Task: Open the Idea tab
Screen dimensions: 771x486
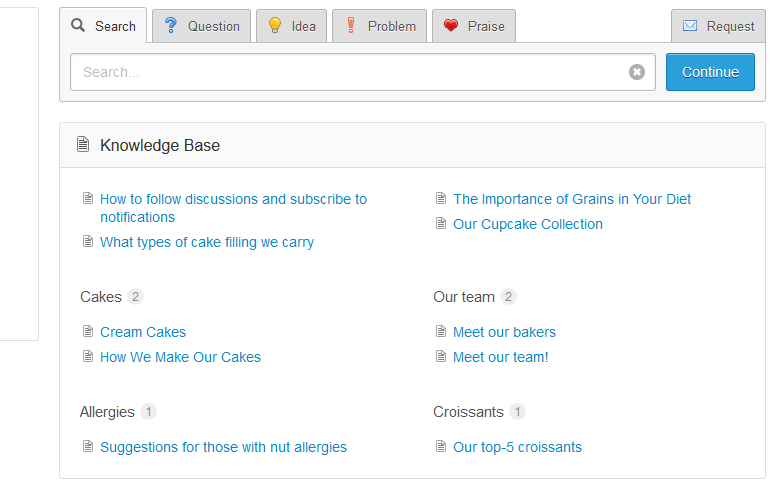Action: pyautogui.click(x=291, y=26)
